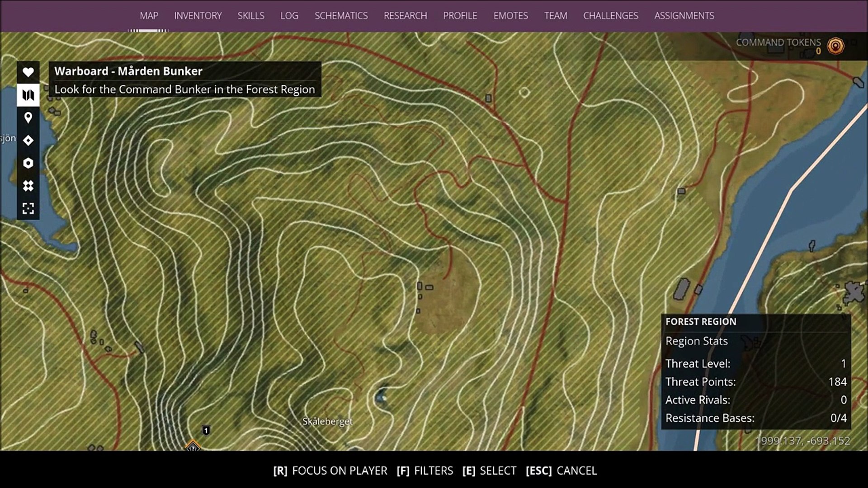Open the Filters option
This screenshot has height=488, width=868.
(x=425, y=471)
